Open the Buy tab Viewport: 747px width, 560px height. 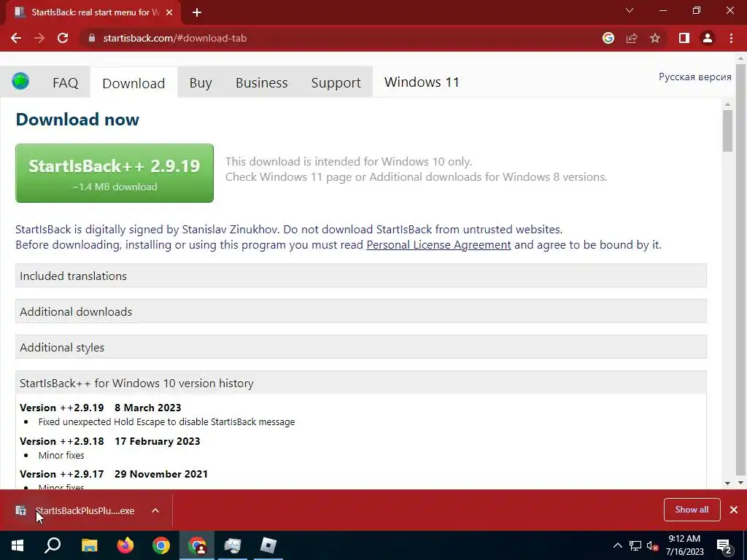click(201, 82)
